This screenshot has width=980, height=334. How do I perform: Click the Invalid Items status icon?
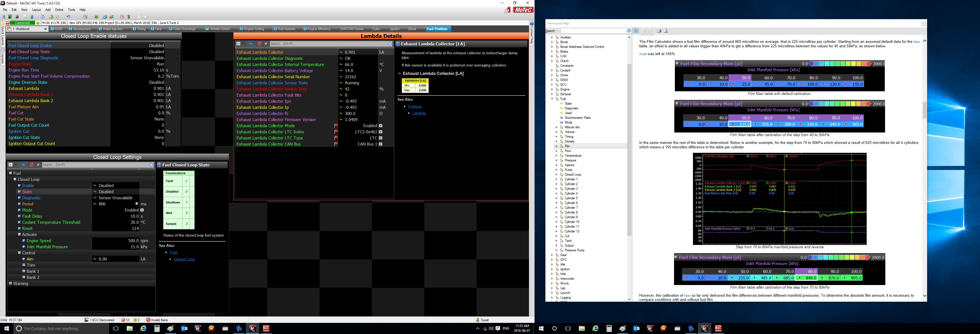click(x=148, y=320)
